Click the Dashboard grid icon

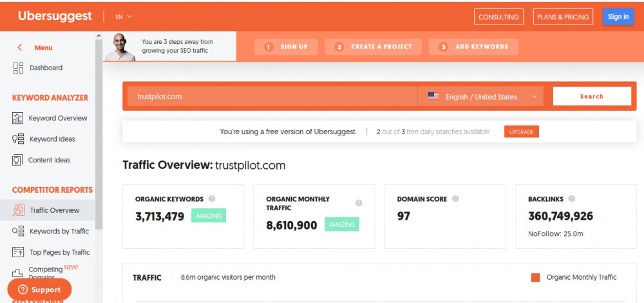pyautogui.click(x=18, y=68)
